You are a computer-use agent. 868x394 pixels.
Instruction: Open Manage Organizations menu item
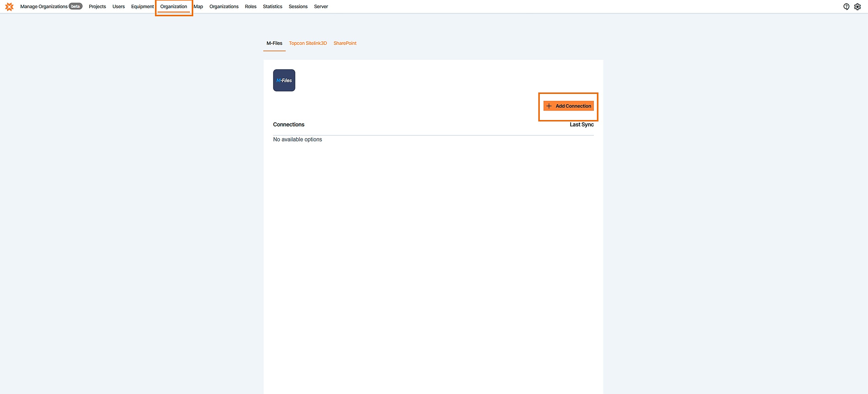[44, 6]
